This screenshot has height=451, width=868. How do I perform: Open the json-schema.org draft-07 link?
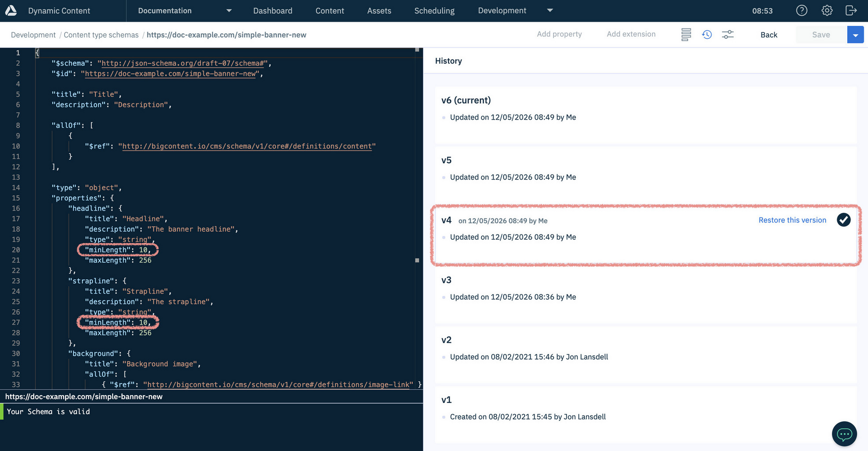click(x=183, y=63)
